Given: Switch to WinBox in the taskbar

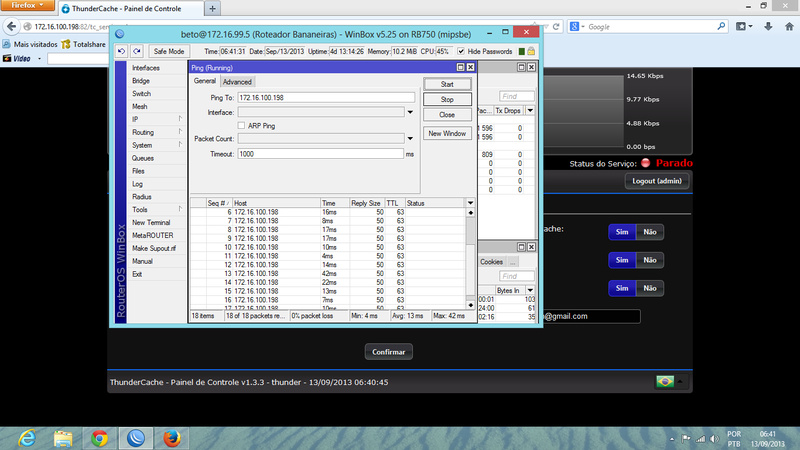Looking at the screenshot, I should (136, 438).
